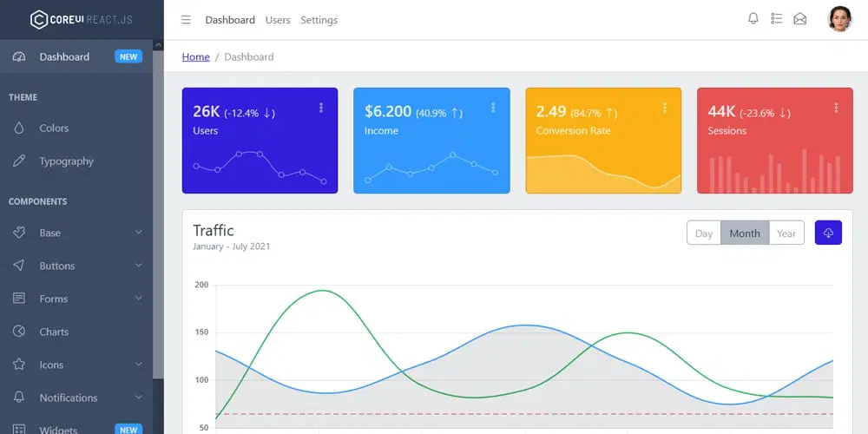Select Charts in the sidebar
The width and height of the screenshot is (868, 434).
pyautogui.click(x=54, y=332)
